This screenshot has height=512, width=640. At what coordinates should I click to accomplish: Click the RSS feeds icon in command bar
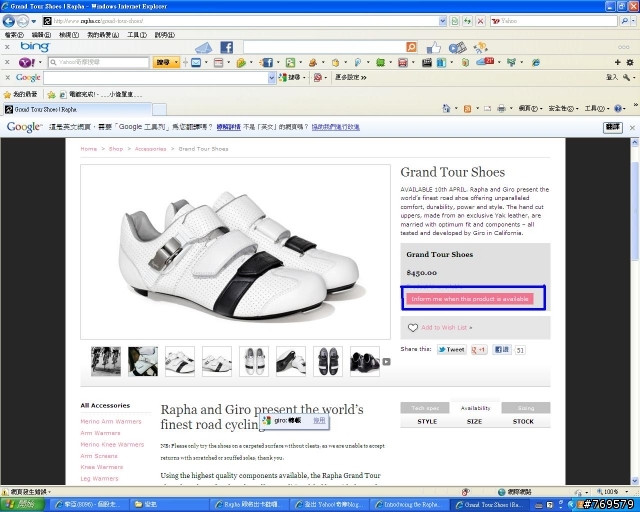point(467,109)
